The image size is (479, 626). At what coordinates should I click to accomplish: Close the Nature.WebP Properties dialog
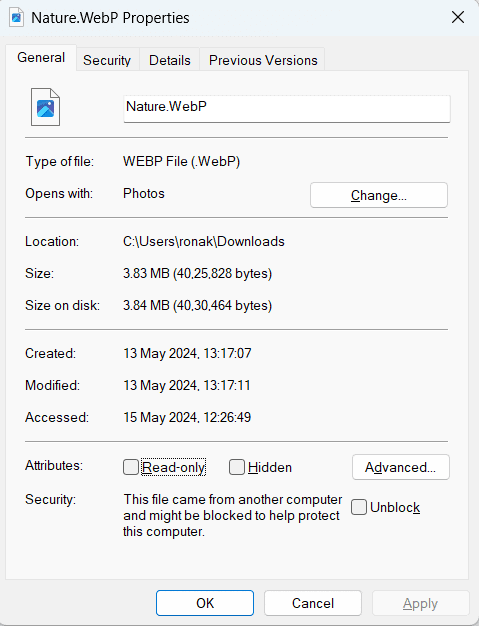(457, 17)
